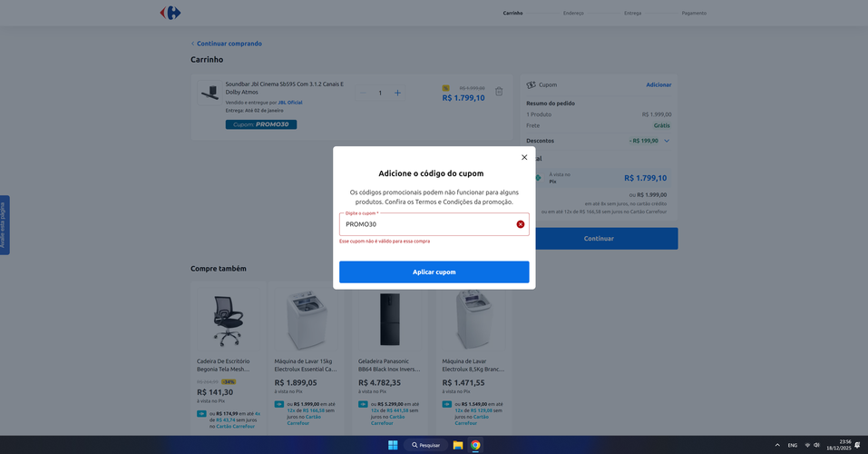Open the soundbar product thumbnail

[x=210, y=93]
